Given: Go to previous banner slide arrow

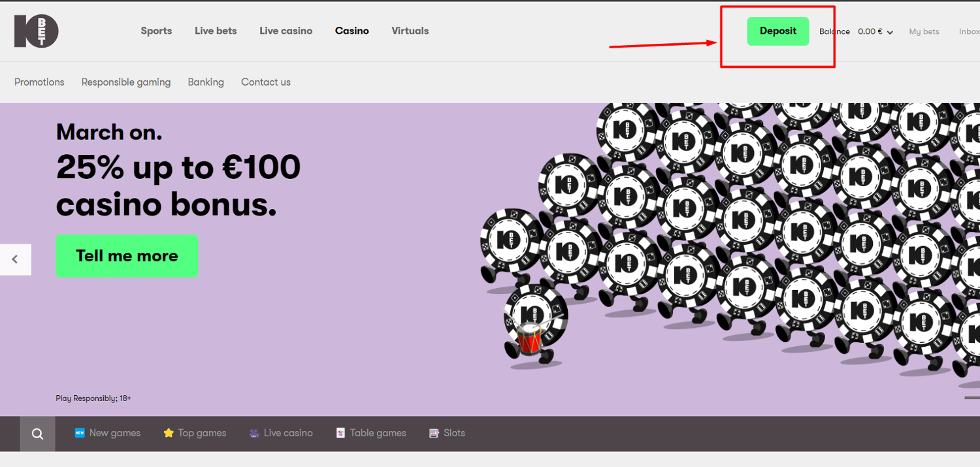Looking at the screenshot, I should pos(15,259).
